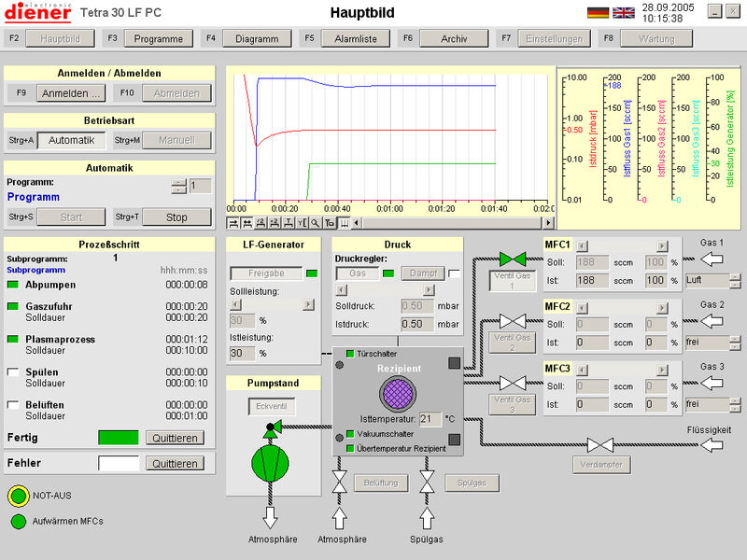Click the chart scroll-forward arrows icon

click(x=233, y=223)
